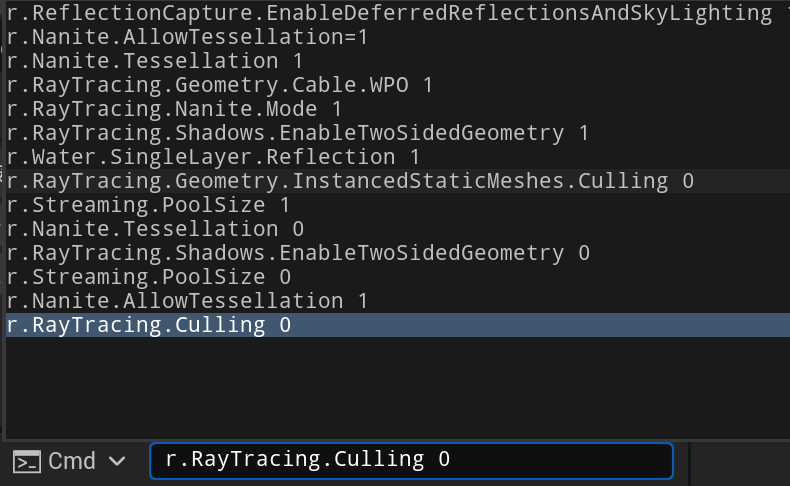Select r.Nanite.Tessellation 0 history entry

(x=398, y=229)
